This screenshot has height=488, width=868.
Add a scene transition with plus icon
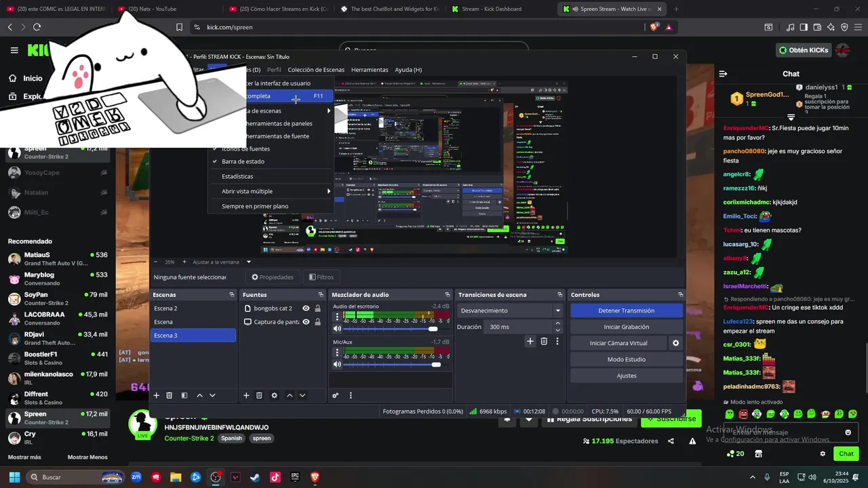pyautogui.click(x=530, y=341)
